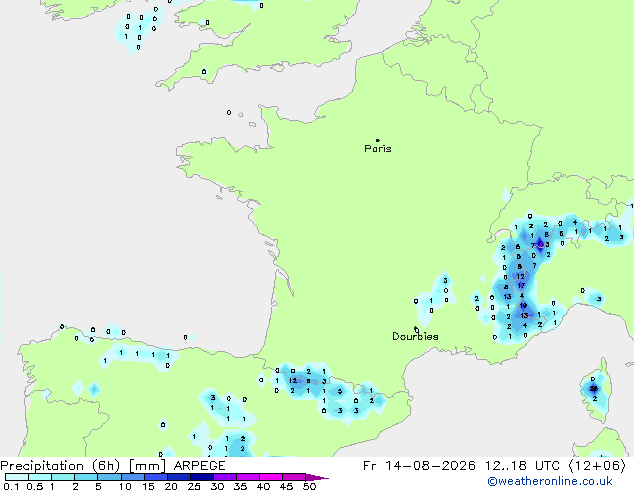634x490 pixels.
Task: Pick the legend swatch between 35 and 40
Action: point(248,477)
